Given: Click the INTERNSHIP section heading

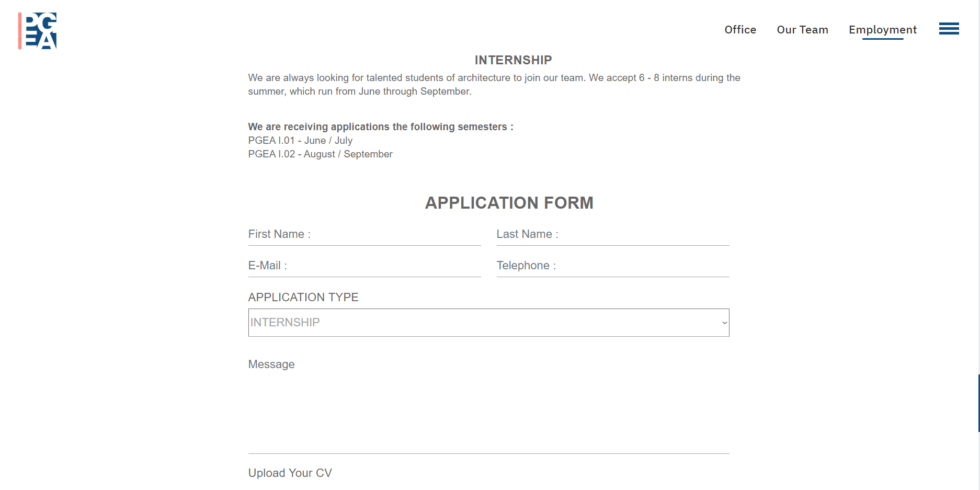Looking at the screenshot, I should (x=513, y=60).
